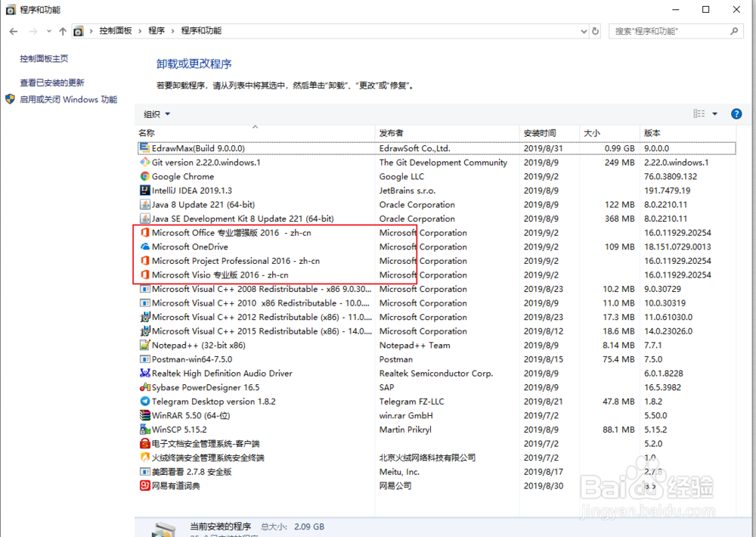The height and width of the screenshot is (537, 756).
Task: Click the Visual C++ 2008 Redistributable icon
Action: tap(144, 288)
